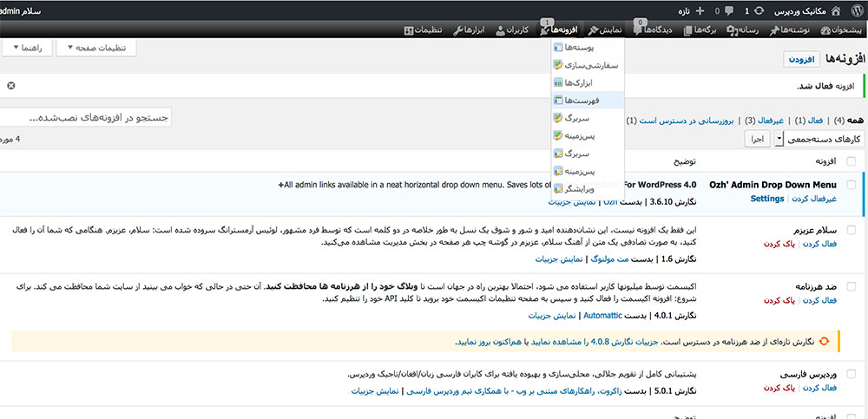Check the ضد هرزنامه plugin checkbox
The width and height of the screenshot is (868, 419).
click(x=851, y=287)
